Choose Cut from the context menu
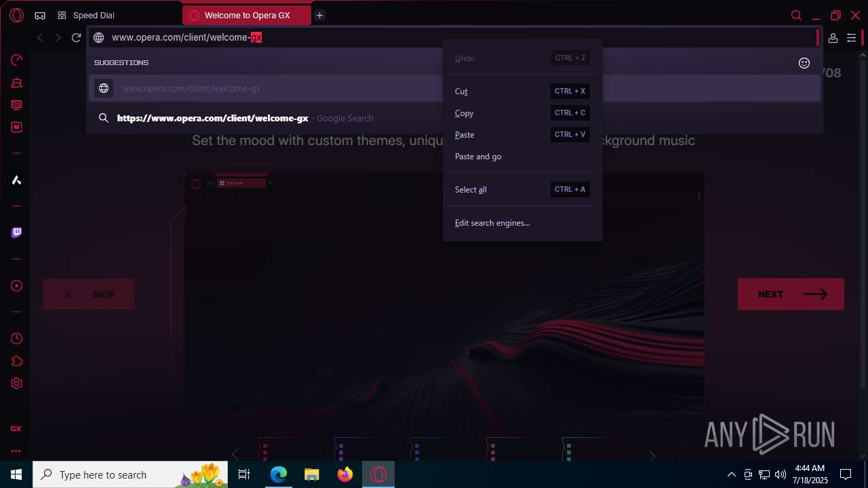868x488 pixels. coord(522,91)
